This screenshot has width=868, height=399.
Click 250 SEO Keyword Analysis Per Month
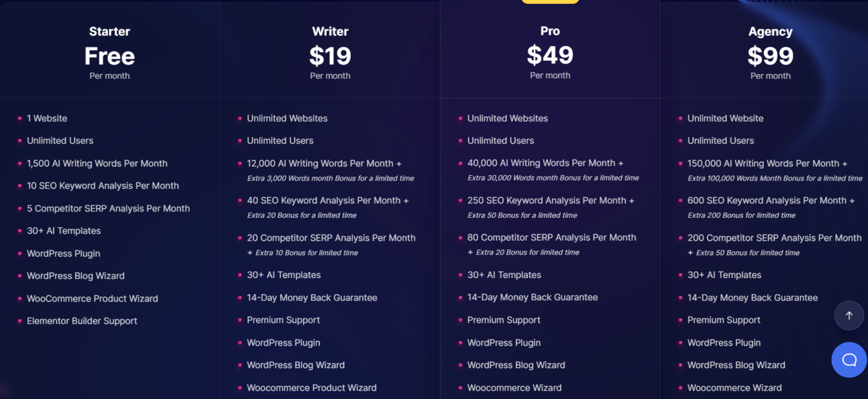click(x=551, y=200)
